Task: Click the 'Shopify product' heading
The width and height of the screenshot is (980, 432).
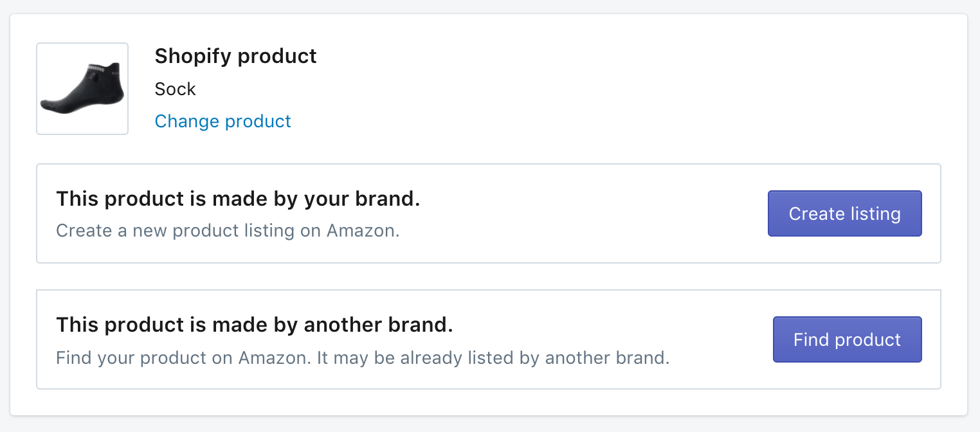Action: pos(235,56)
